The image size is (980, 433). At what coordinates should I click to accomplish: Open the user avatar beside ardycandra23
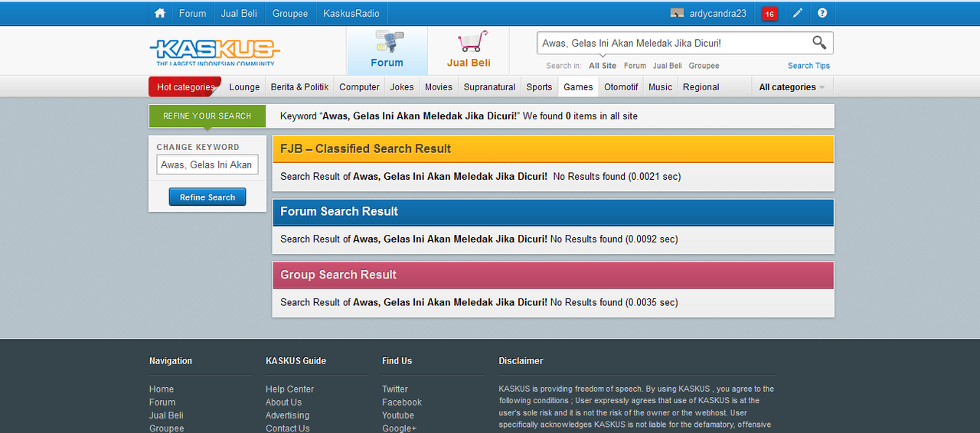click(x=677, y=13)
